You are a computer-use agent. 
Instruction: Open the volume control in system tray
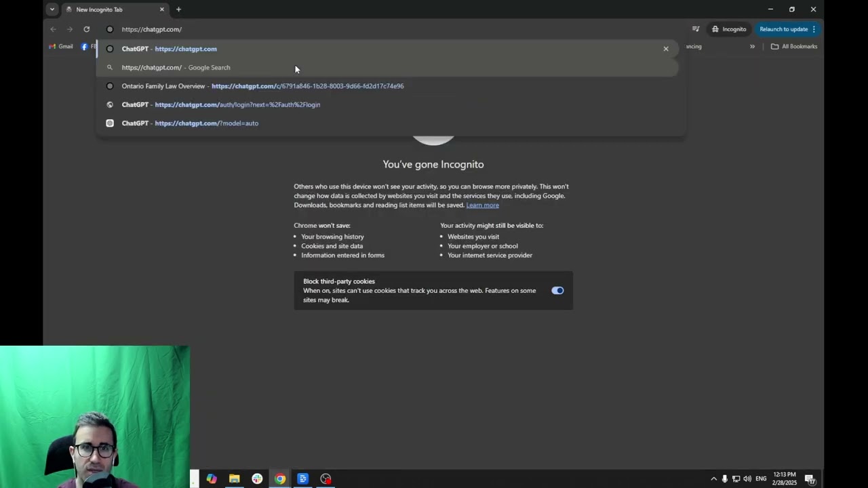point(747,479)
